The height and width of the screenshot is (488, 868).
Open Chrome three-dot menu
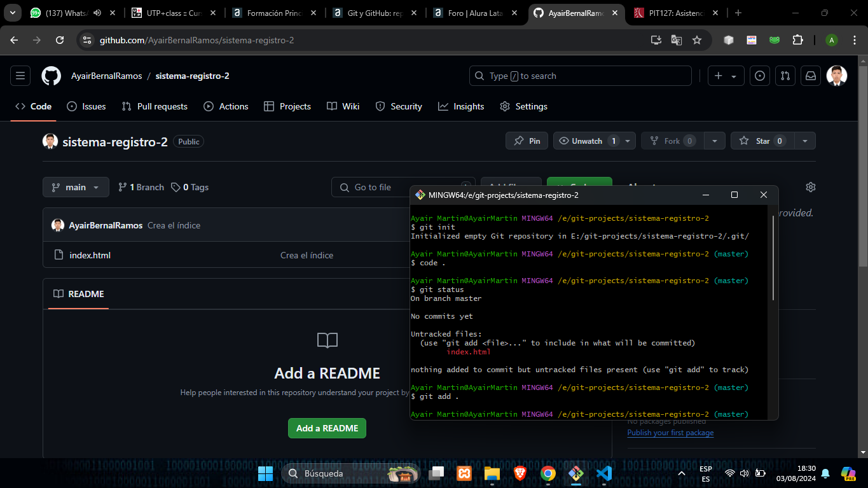pyautogui.click(x=853, y=40)
